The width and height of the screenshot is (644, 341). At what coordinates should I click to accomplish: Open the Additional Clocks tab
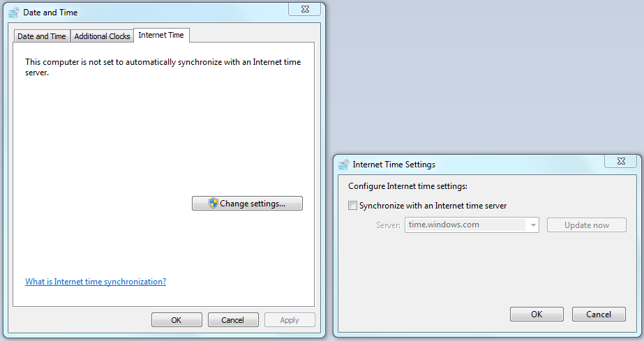tap(102, 36)
